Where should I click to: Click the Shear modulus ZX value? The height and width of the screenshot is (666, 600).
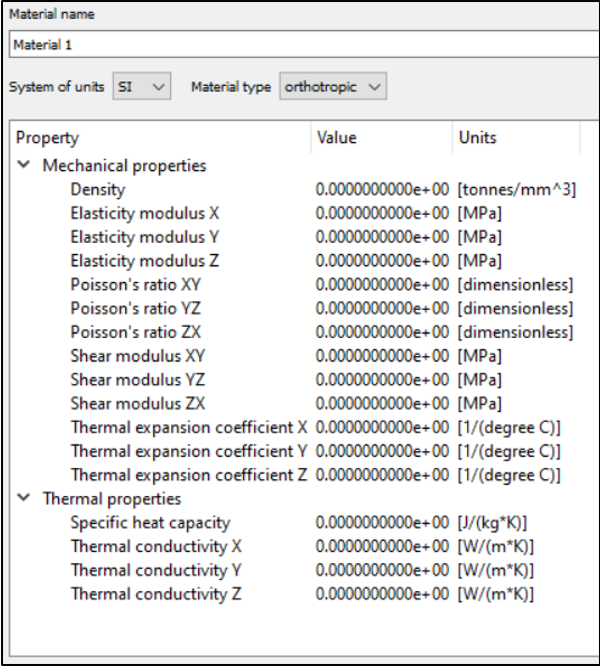[382, 403]
